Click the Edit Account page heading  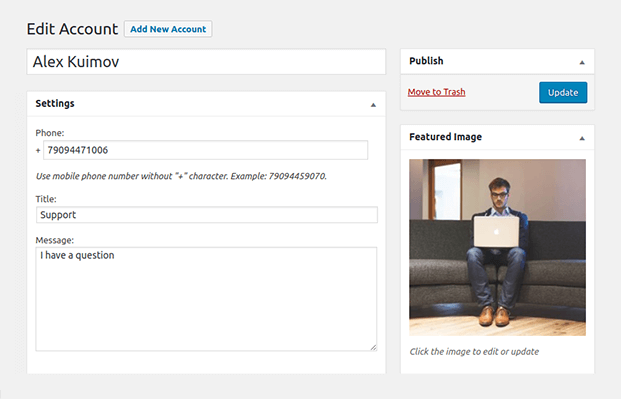(x=72, y=29)
